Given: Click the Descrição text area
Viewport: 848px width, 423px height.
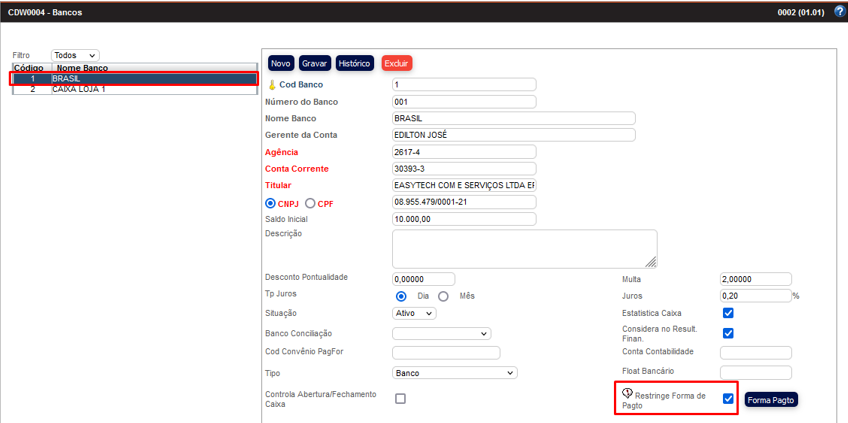Looking at the screenshot, I should tap(524, 249).
